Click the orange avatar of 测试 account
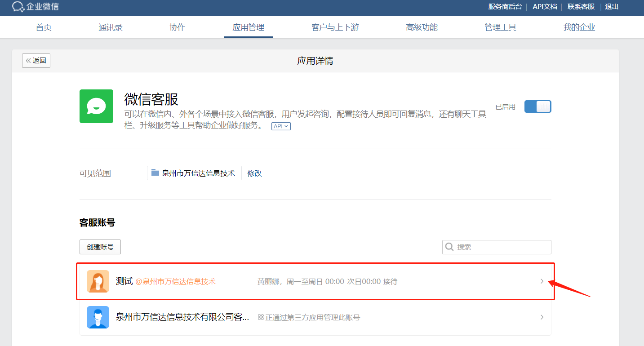Image resolution: width=644 pixels, height=346 pixels. pyautogui.click(x=98, y=281)
